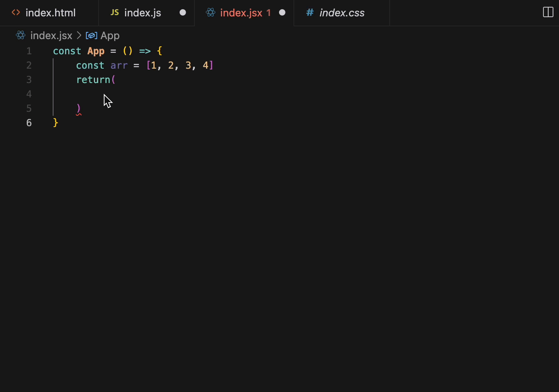Click the React icon on index.jsx tab
Viewport: 559px width, 392px height.
point(210,12)
